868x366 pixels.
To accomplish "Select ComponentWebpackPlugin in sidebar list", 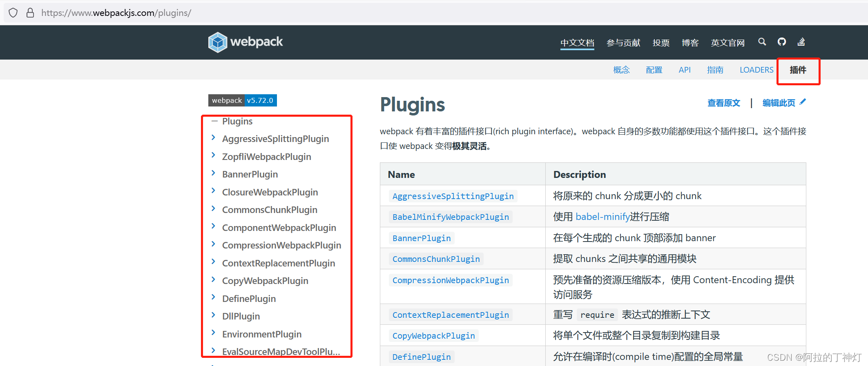I will (279, 228).
